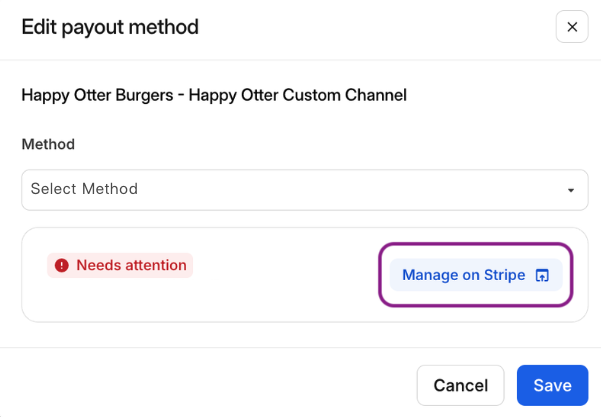
Task: Click the Edit payout method title
Action: [110, 27]
